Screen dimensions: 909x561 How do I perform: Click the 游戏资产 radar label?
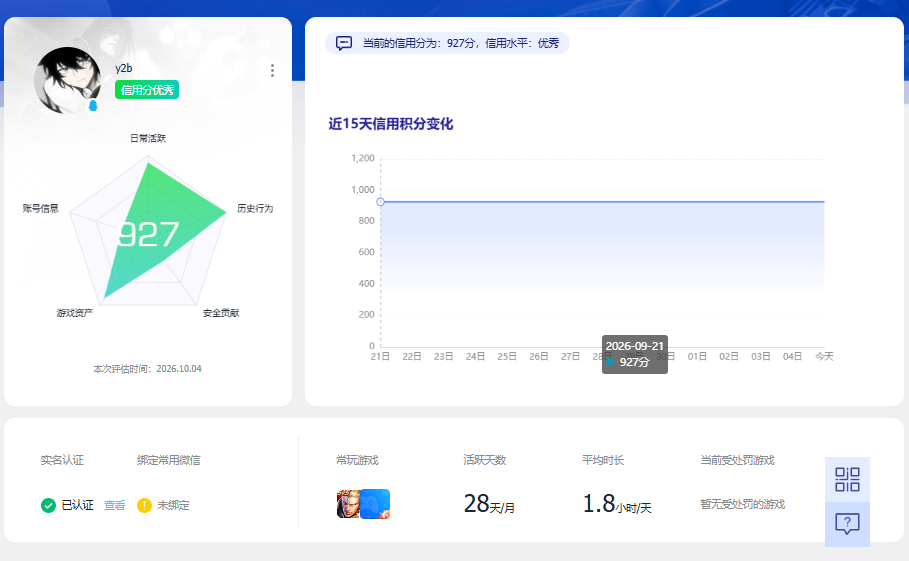(x=75, y=313)
